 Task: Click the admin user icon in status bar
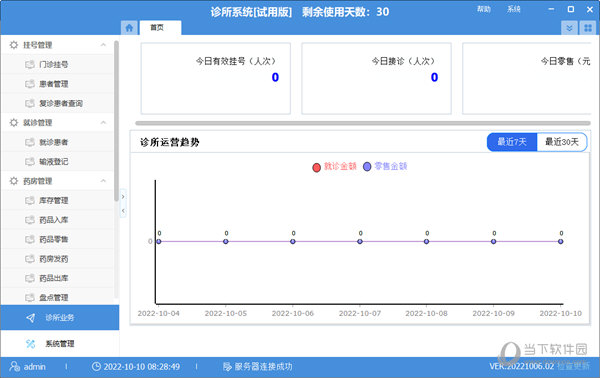pyautogui.click(x=15, y=367)
